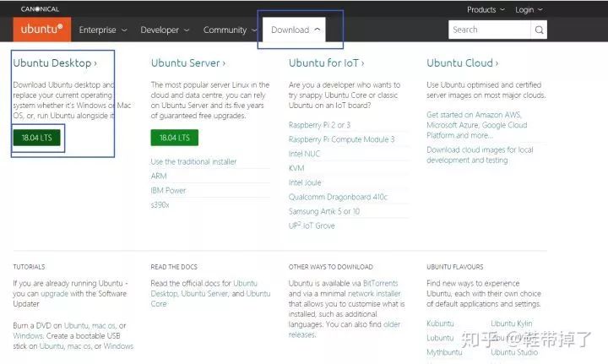Viewport: 608px width, 364px height.
Task: Click the network installer link
Action: [372, 294]
